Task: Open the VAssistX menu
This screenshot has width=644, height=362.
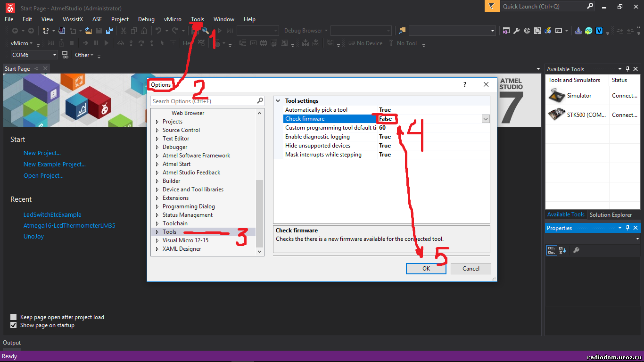Action: (73, 19)
